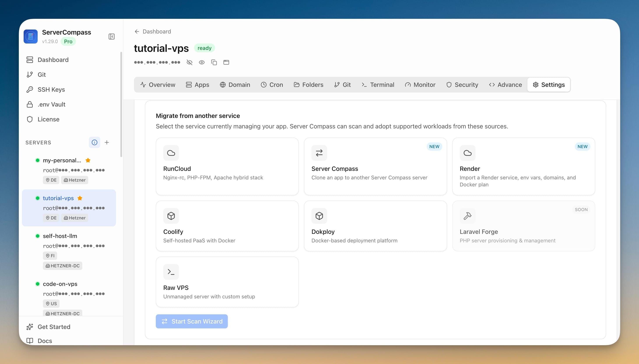Open self-host-llm server in list
The width and height of the screenshot is (639, 364).
pyautogui.click(x=69, y=251)
